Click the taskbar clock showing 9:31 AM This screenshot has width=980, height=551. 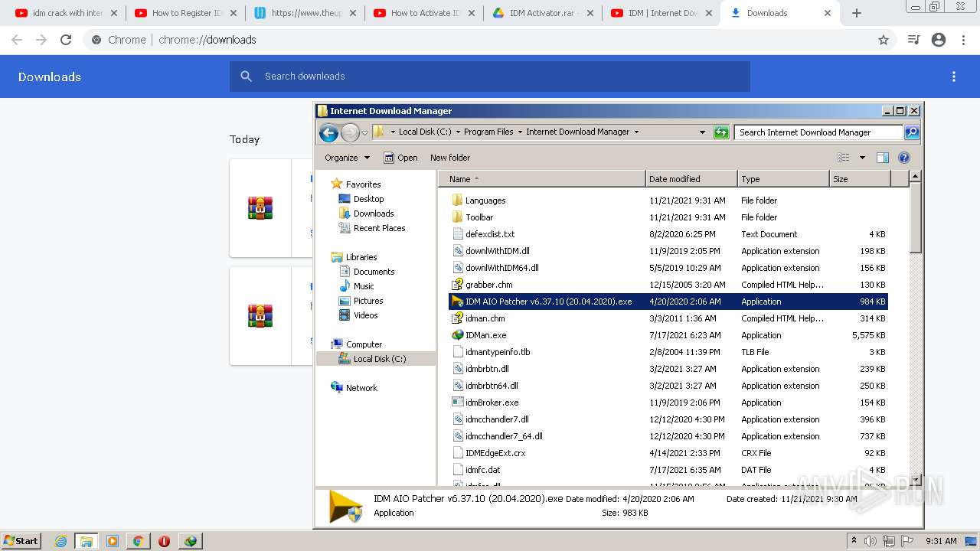tap(941, 541)
